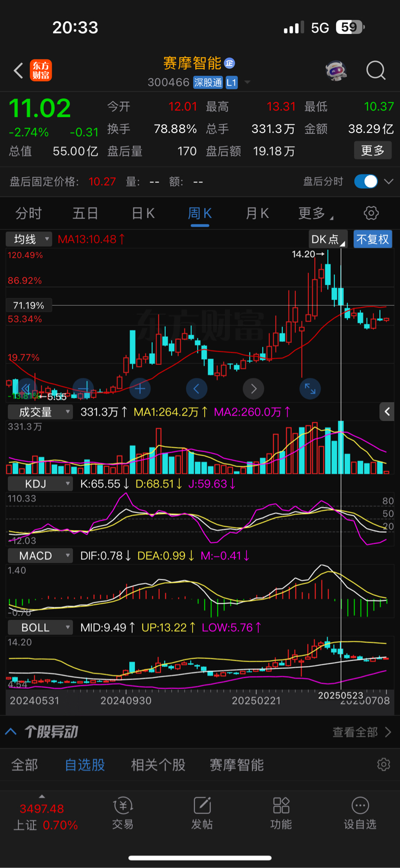
Task: Tap the MID:9.49 BOLL value
Action: coord(108,628)
